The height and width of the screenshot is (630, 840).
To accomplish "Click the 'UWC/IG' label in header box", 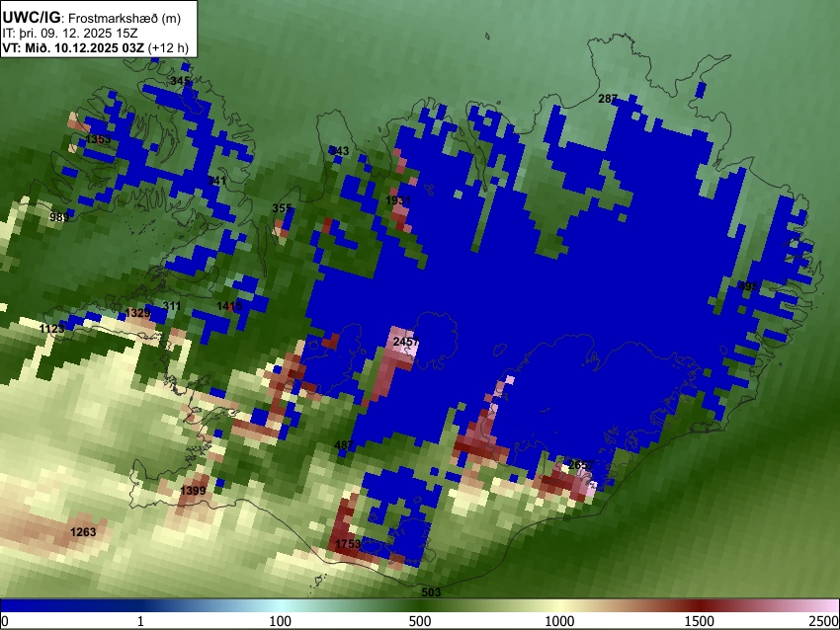I will (31, 18).
